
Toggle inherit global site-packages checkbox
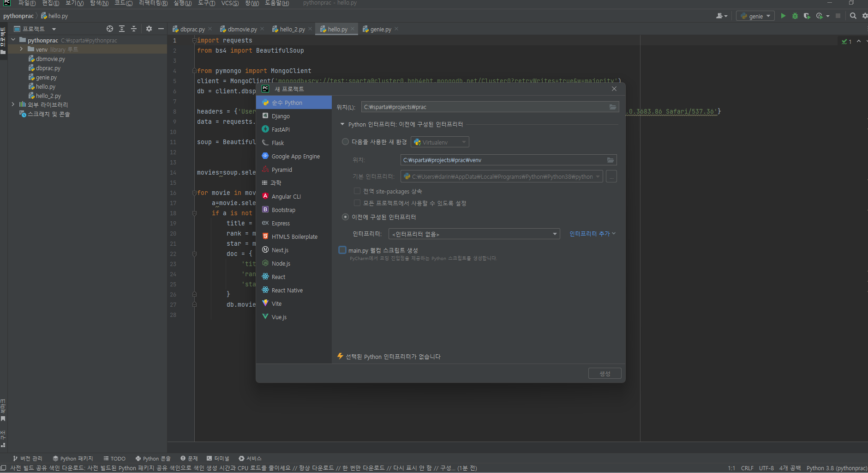(x=357, y=191)
